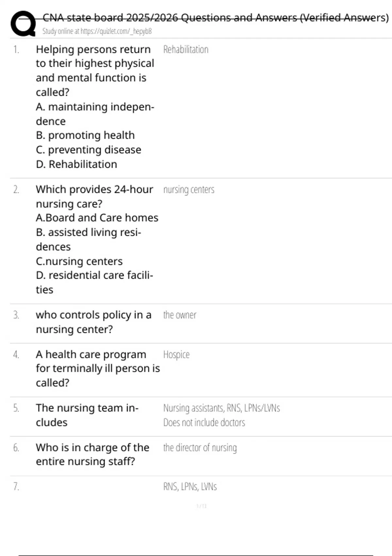The width and height of the screenshot is (392, 556).
Task: Select the terminally ill health care program question
Action: (98, 369)
